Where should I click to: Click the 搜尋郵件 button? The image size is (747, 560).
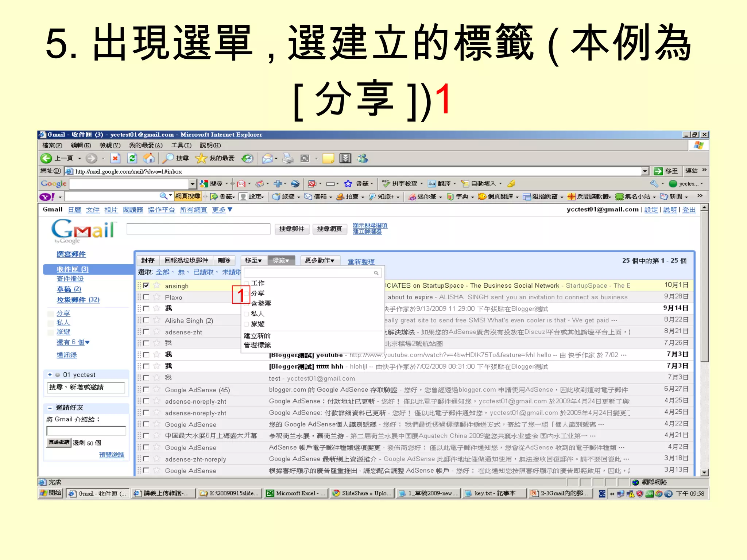click(x=292, y=229)
